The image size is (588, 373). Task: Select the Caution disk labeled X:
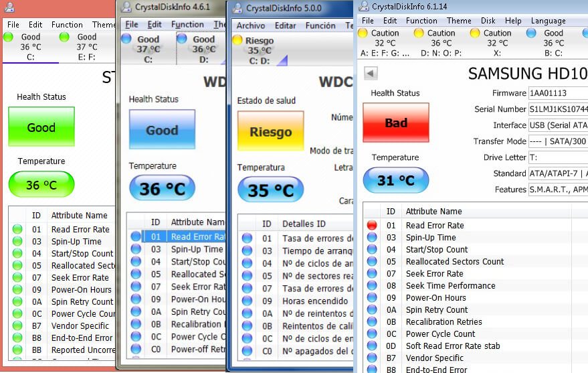497,43
